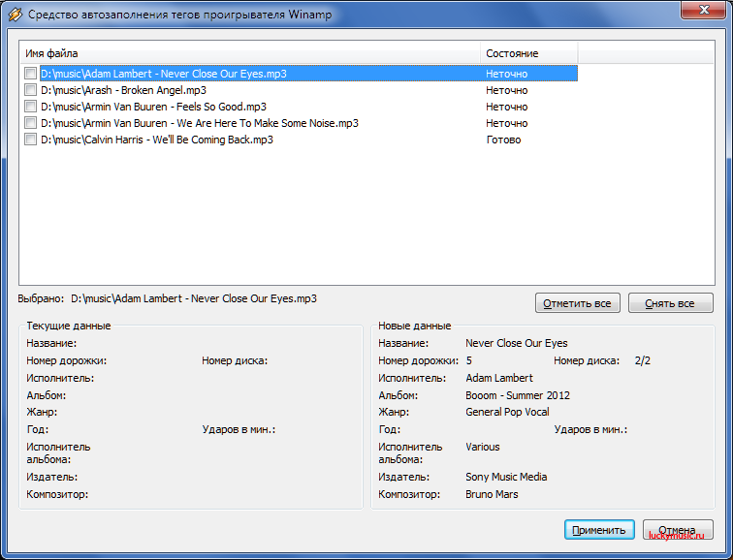Click the Готово status of Calvin Harris row
The height and width of the screenshot is (560, 733).
point(503,140)
